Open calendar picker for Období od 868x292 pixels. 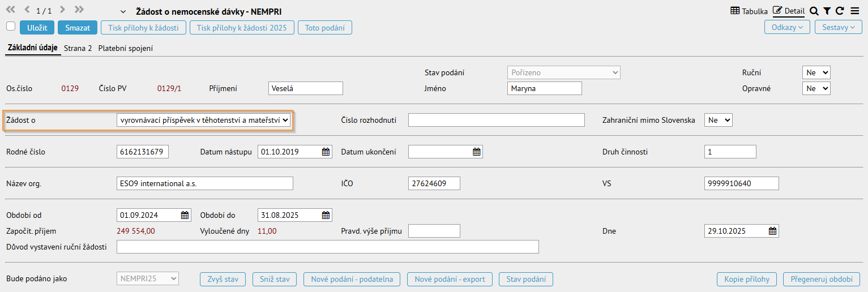pos(185,215)
